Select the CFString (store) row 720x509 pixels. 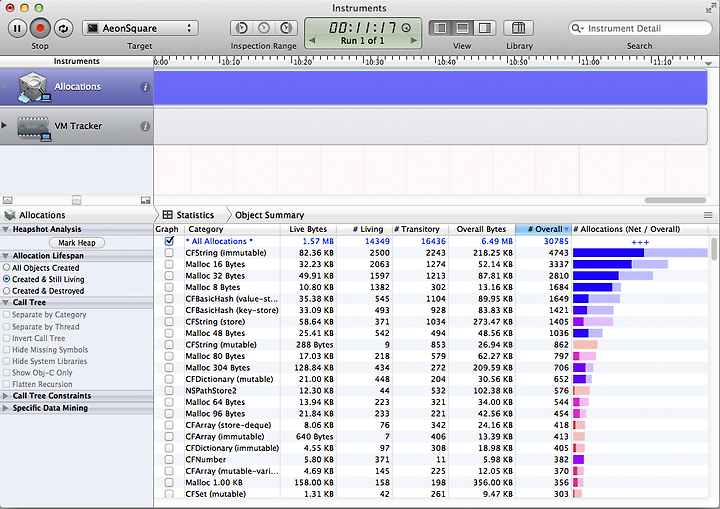click(x=431, y=322)
